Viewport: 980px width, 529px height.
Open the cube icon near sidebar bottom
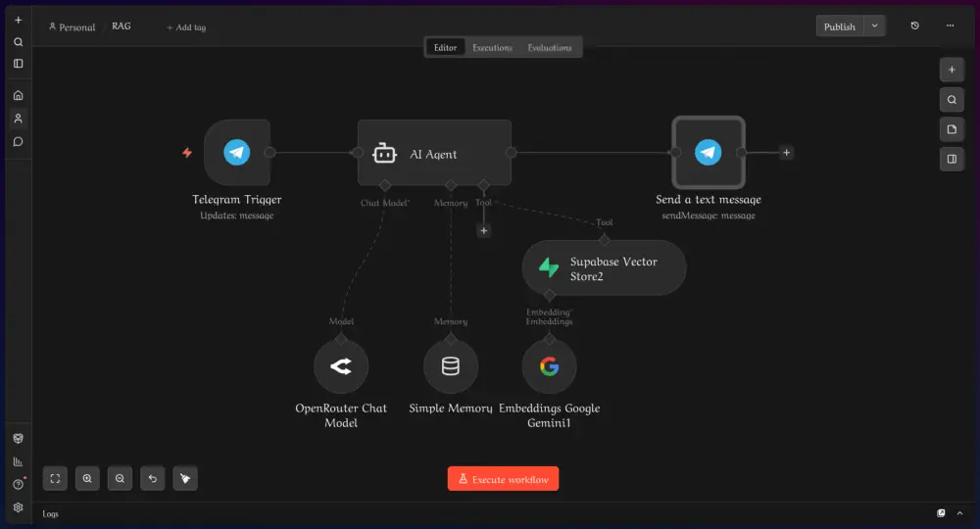click(x=18, y=439)
